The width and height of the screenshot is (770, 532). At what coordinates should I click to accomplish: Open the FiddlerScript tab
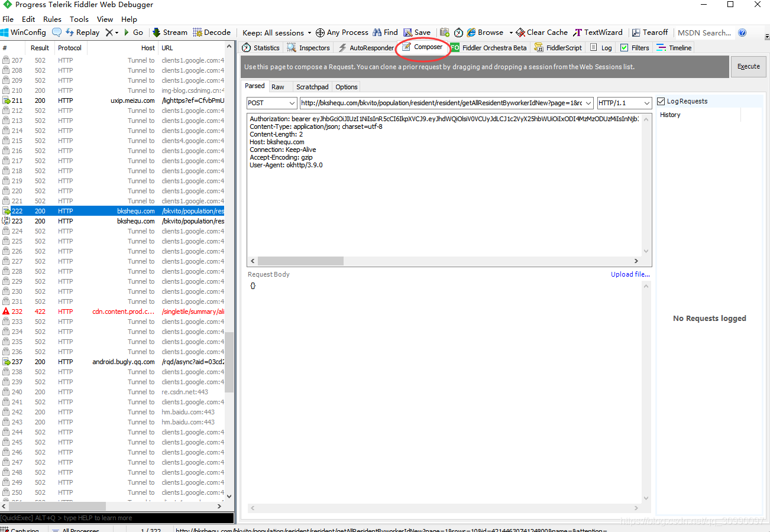pyautogui.click(x=558, y=48)
